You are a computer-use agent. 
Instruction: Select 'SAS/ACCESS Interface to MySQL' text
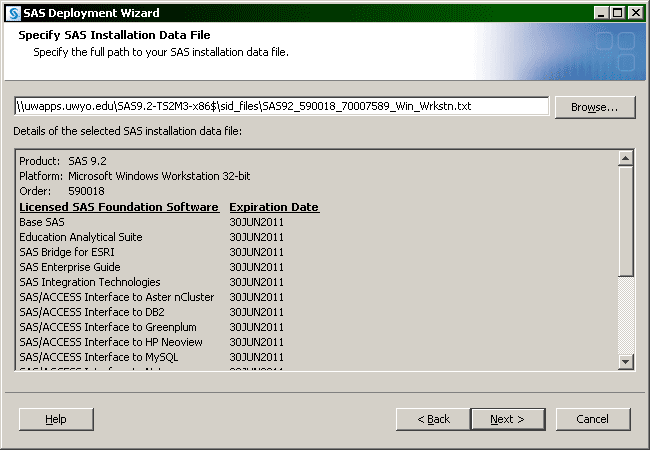[x=99, y=357]
